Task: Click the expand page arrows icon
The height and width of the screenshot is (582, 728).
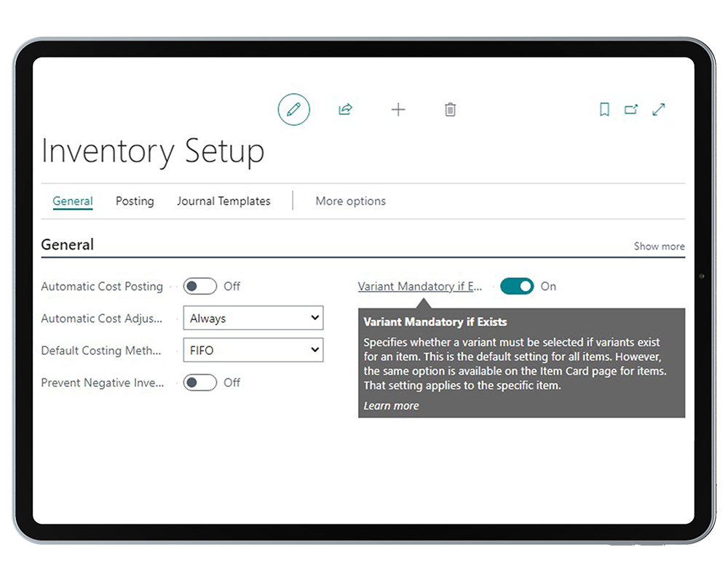Action: click(659, 110)
